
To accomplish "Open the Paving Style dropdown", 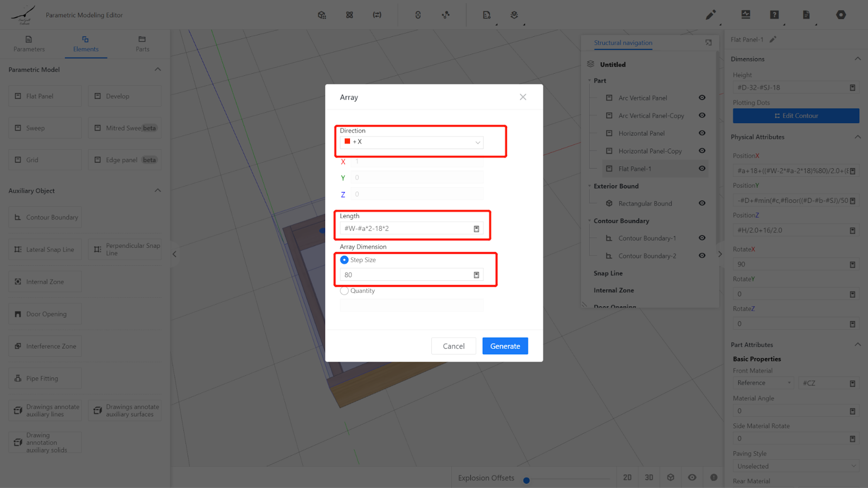I will (x=795, y=466).
